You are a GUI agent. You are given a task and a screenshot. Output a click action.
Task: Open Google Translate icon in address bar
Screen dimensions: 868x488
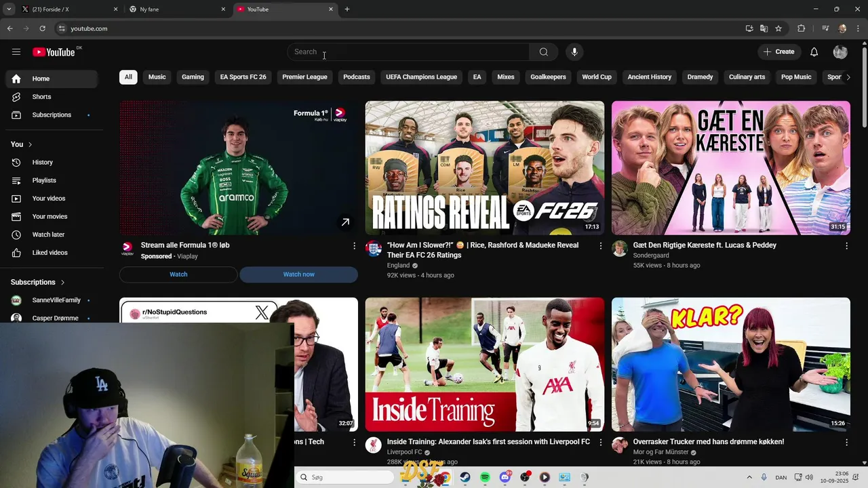[x=764, y=28]
